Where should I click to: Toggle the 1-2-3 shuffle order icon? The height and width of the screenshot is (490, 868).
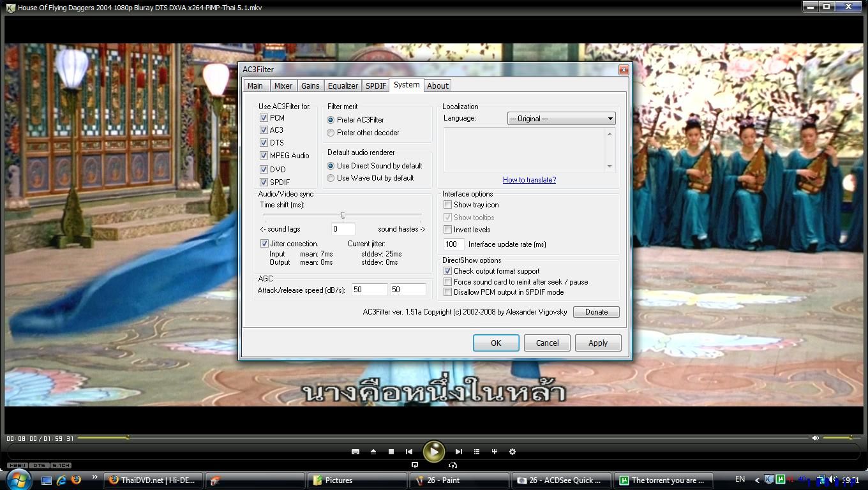coord(453,465)
